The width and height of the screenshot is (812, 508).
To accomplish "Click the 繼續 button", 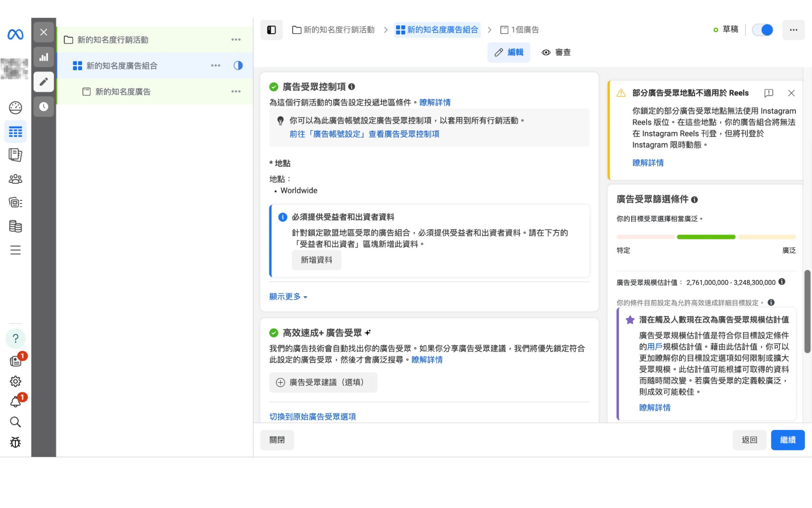I will (787, 440).
